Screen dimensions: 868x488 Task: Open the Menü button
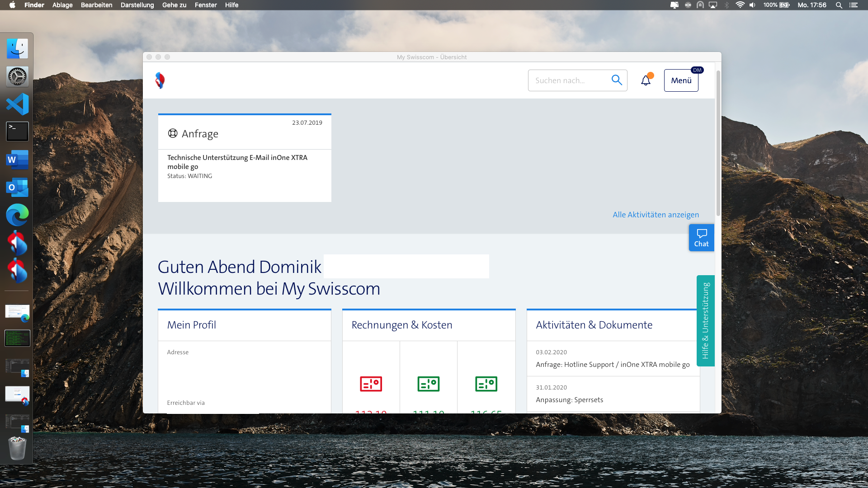click(681, 80)
